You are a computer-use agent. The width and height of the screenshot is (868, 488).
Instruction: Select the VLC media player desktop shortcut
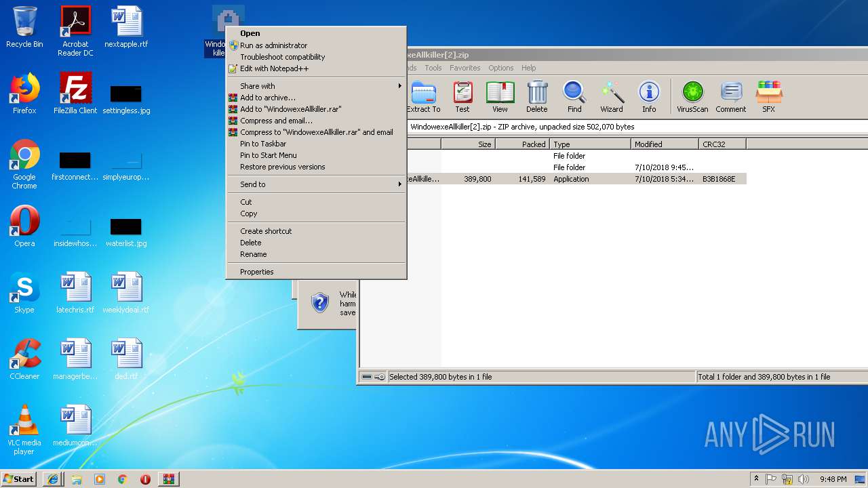pyautogui.click(x=24, y=430)
